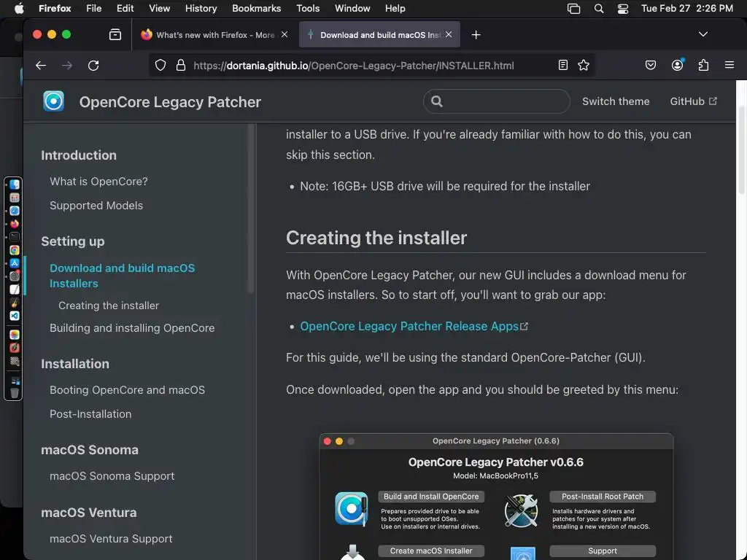Open the tracking protection shield icon
The width and height of the screenshot is (747, 560).
point(160,65)
